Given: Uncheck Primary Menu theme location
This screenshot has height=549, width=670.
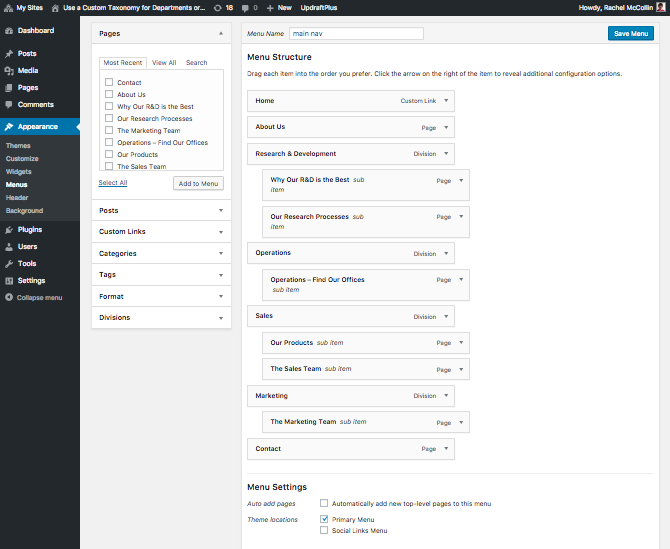Looking at the screenshot, I should click(x=324, y=519).
